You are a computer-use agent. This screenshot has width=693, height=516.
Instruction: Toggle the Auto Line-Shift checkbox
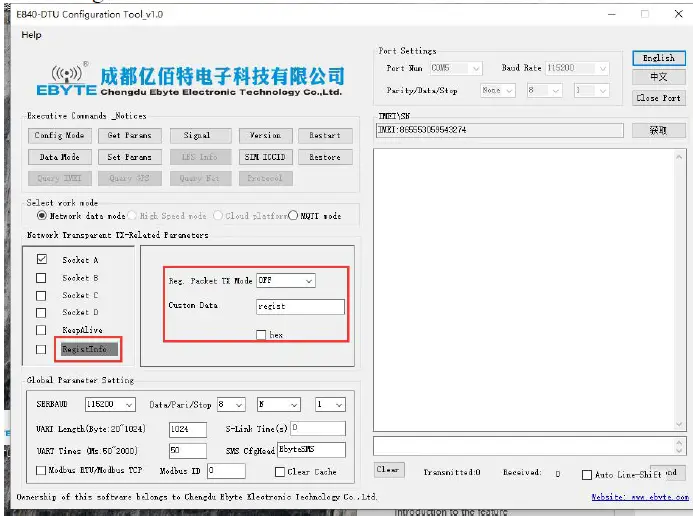click(587, 475)
